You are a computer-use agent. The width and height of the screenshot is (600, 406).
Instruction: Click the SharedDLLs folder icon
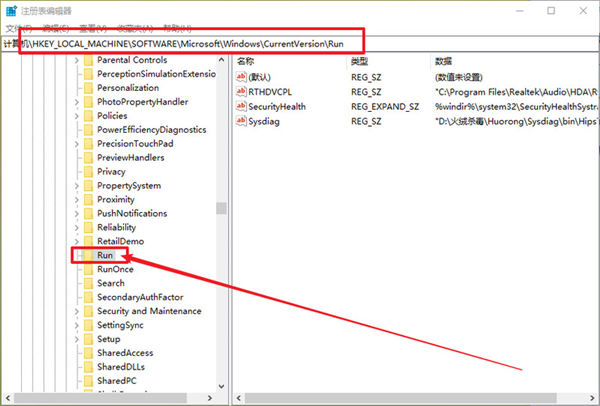point(88,367)
